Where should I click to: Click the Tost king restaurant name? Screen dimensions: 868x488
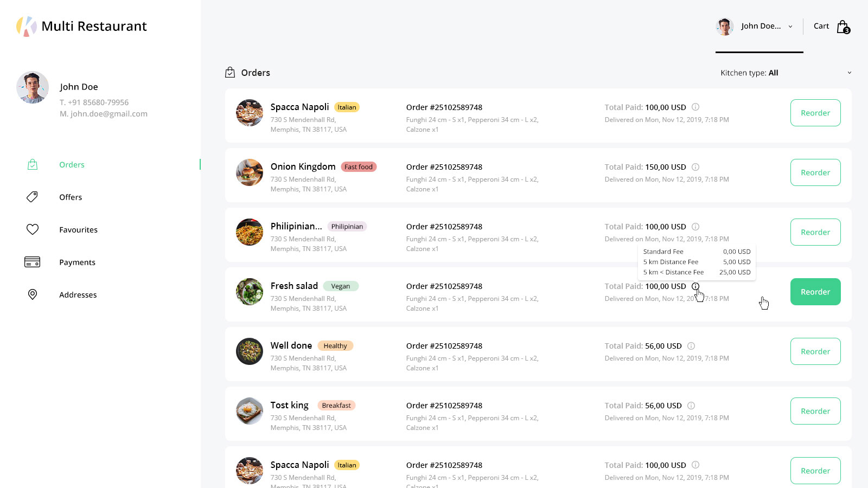(x=290, y=405)
